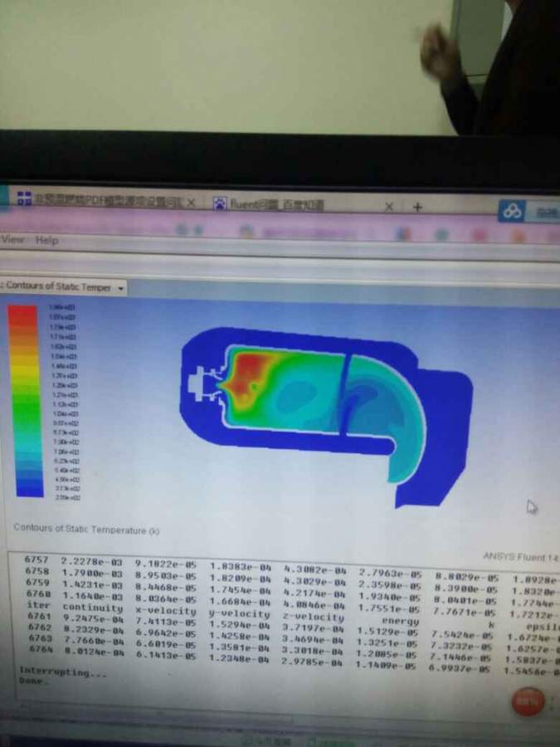Select the value 6.9937e-05 in console

tap(459, 667)
